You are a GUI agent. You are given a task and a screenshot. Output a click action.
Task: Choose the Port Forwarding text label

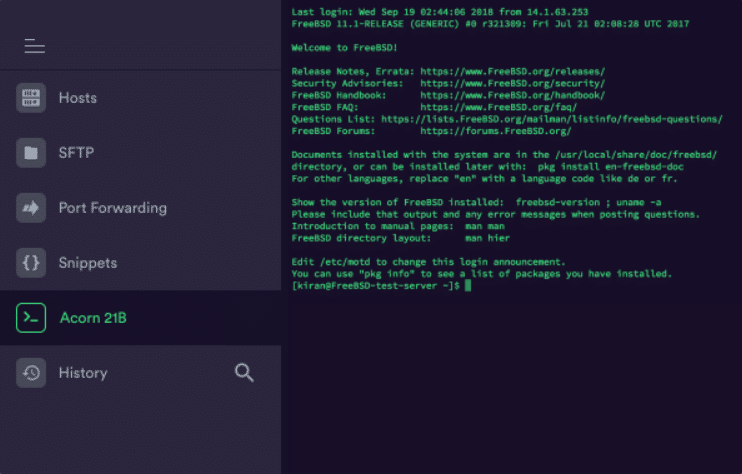(112, 208)
